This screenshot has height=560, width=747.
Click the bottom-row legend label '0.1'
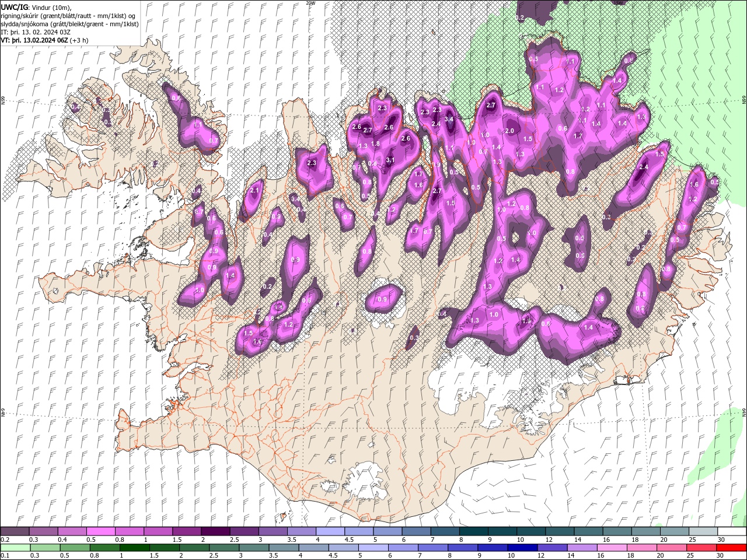pos(5,556)
